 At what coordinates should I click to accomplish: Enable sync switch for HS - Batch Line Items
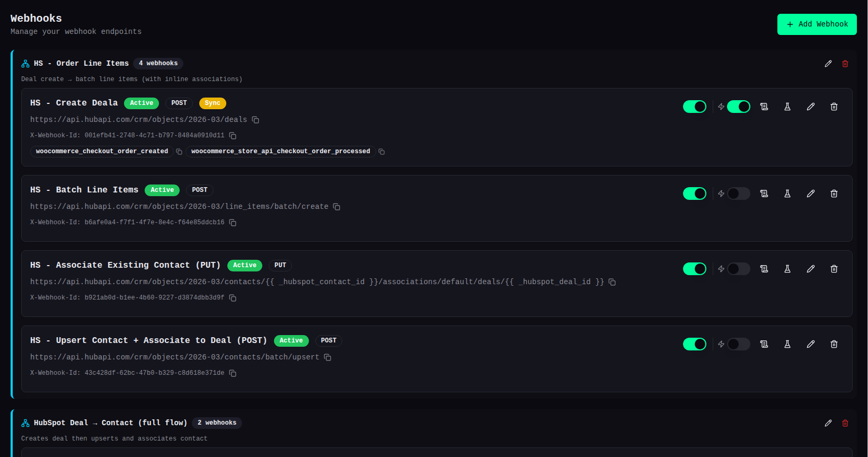pyautogui.click(x=739, y=194)
